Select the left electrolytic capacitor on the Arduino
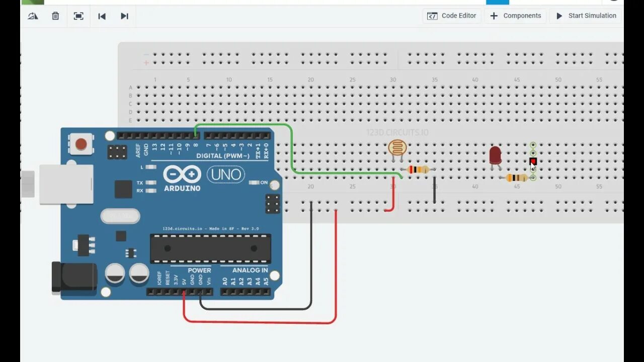Image resolution: width=644 pixels, height=362 pixels. (x=115, y=274)
